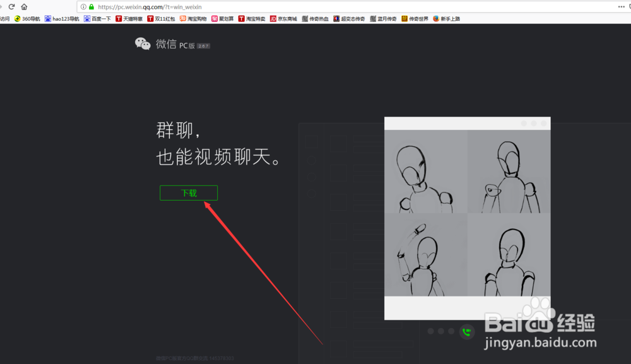Open the 新手上路 Firefox bookmark

446,18
